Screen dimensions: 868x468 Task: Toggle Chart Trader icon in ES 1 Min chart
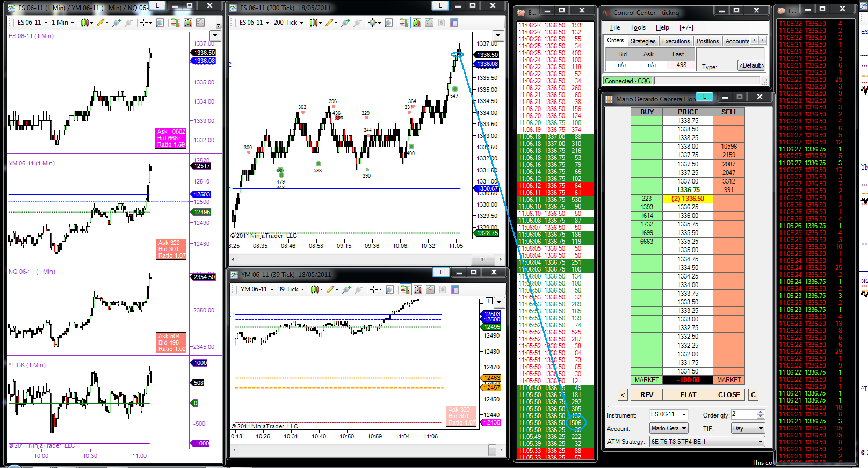175,23
